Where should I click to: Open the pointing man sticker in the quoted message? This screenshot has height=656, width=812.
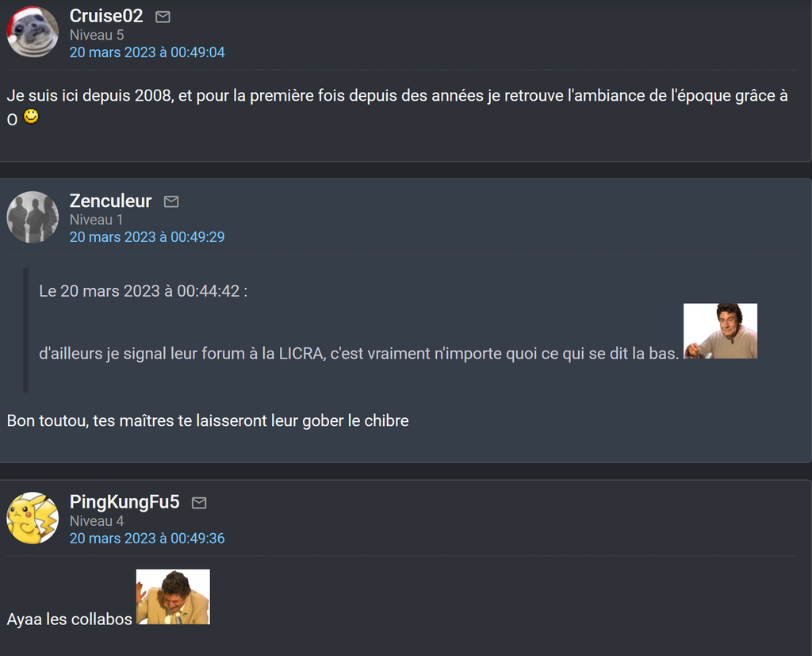pyautogui.click(x=720, y=331)
